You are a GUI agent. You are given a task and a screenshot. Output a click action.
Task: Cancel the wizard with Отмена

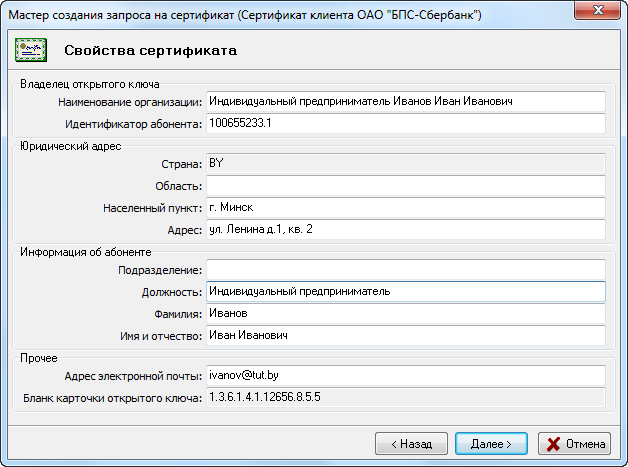[575, 443]
